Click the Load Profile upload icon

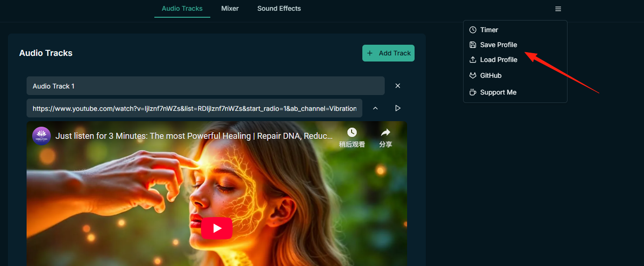[x=473, y=60]
